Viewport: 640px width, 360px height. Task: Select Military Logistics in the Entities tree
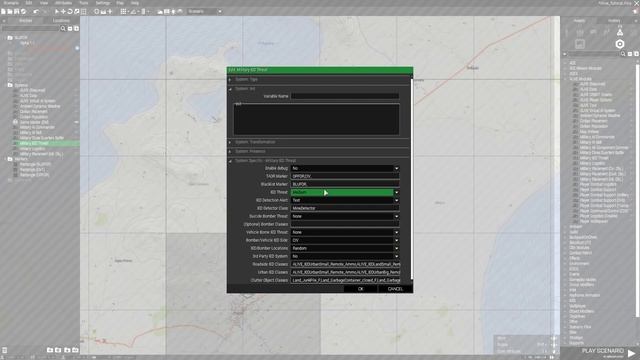[32, 149]
